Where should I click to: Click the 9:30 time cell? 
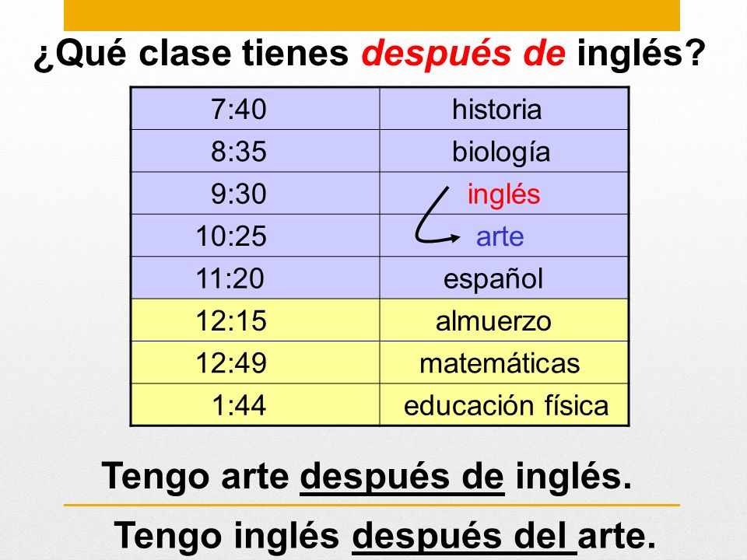coord(255,194)
